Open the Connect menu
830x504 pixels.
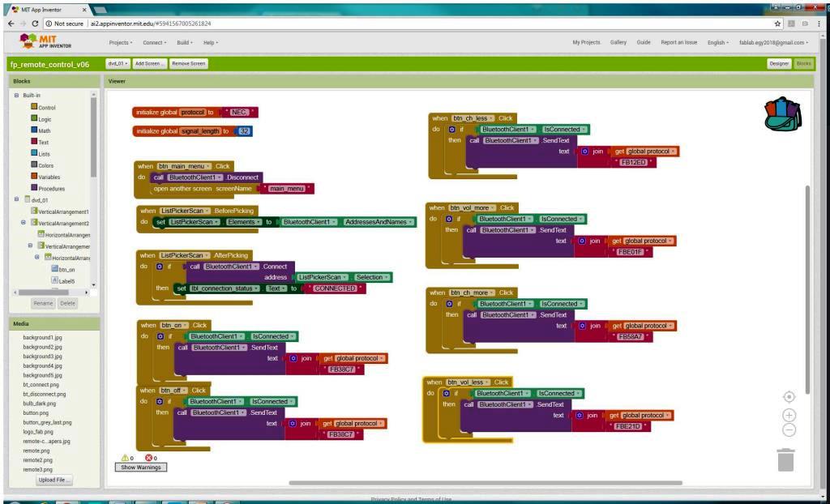tap(154, 43)
